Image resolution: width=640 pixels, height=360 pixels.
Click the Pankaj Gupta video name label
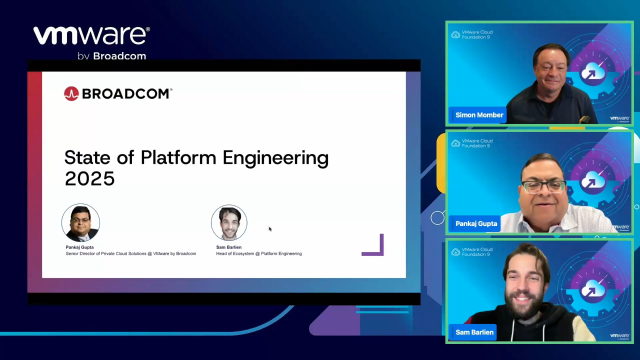pos(476,224)
